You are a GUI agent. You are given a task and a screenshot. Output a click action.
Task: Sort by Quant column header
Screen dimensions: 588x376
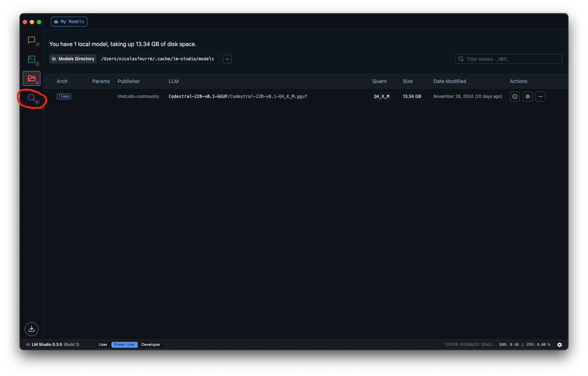[379, 81]
